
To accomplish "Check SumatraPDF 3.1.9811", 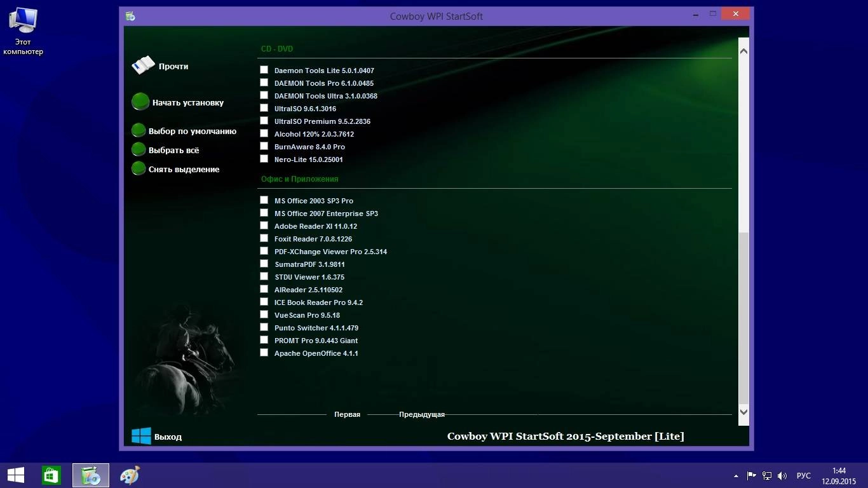I will tap(264, 264).
